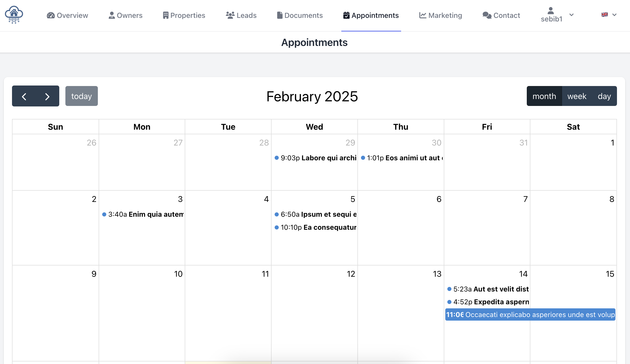Click the Overview dashboard gauge icon
The height and width of the screenshot is (364, 630).
51,15
